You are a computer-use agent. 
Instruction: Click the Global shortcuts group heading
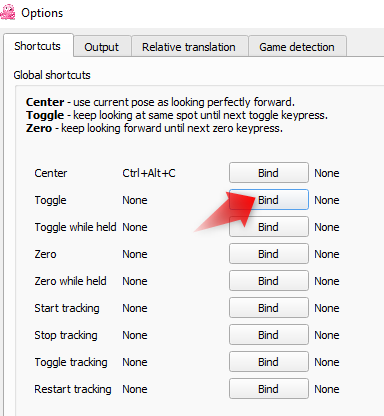point(52,75)
